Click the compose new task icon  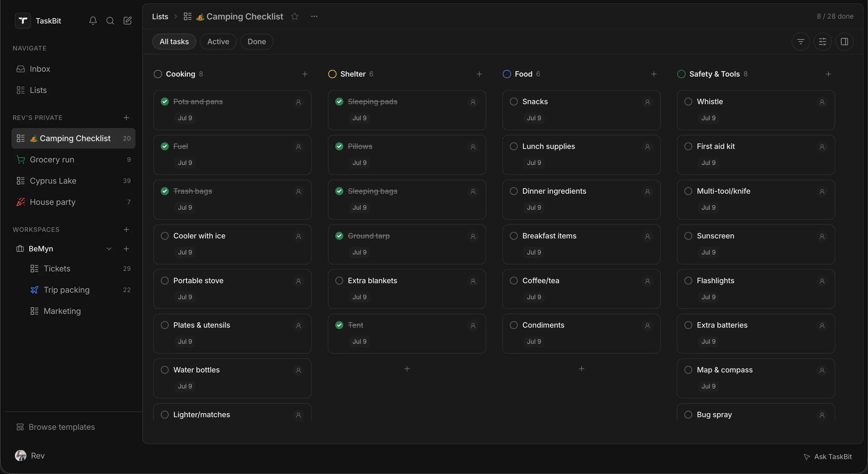[x=127, y=21]
